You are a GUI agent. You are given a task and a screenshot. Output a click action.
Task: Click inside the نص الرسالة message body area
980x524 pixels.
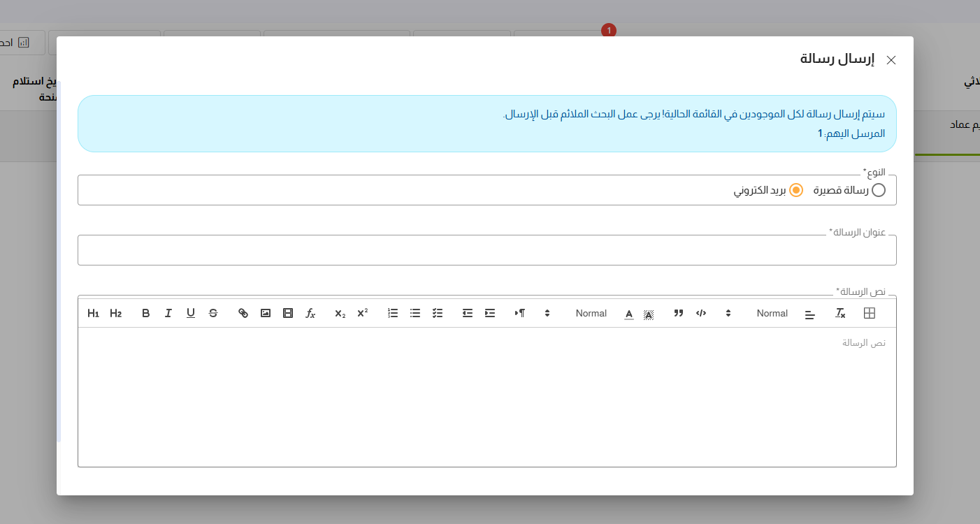(487, 398)
